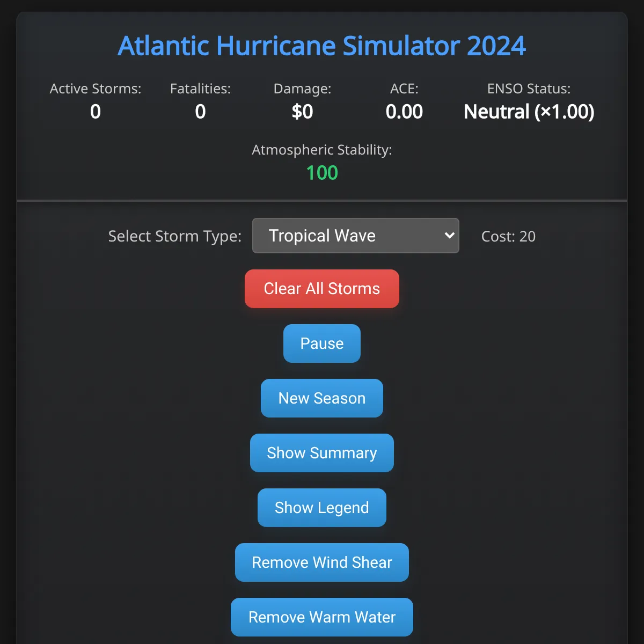The image size is (644, 644).
Task: Click the Active Storms label text
Action: 96,89
